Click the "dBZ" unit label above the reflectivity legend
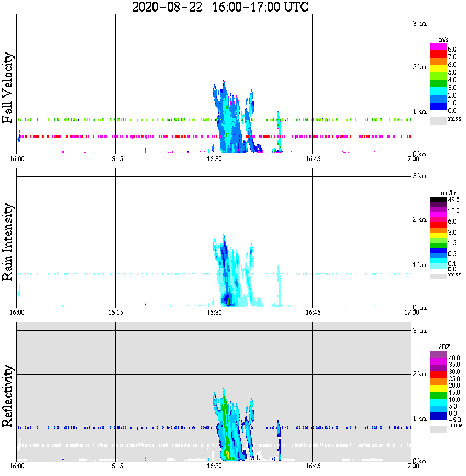The image size is (466, 476). point(445,347)
